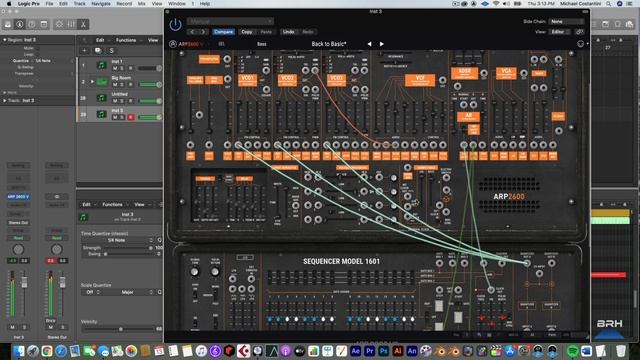Click the Redo button in plug-in header

pos(308,31)
